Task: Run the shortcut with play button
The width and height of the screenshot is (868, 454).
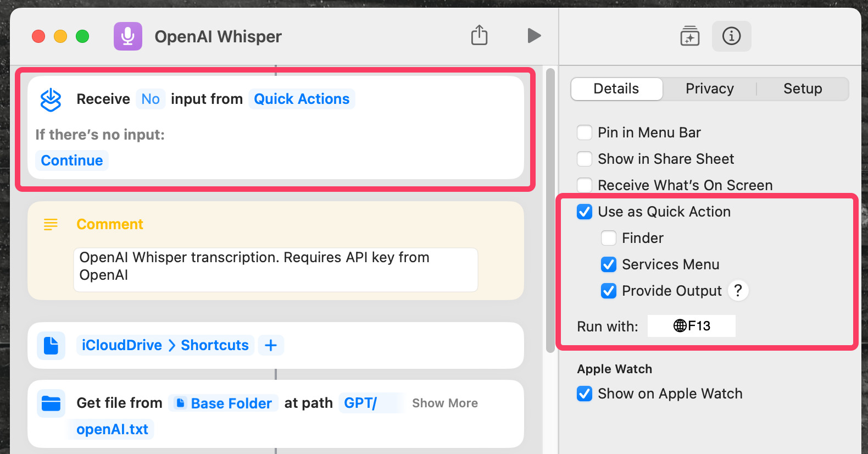Action: (534, 36)
